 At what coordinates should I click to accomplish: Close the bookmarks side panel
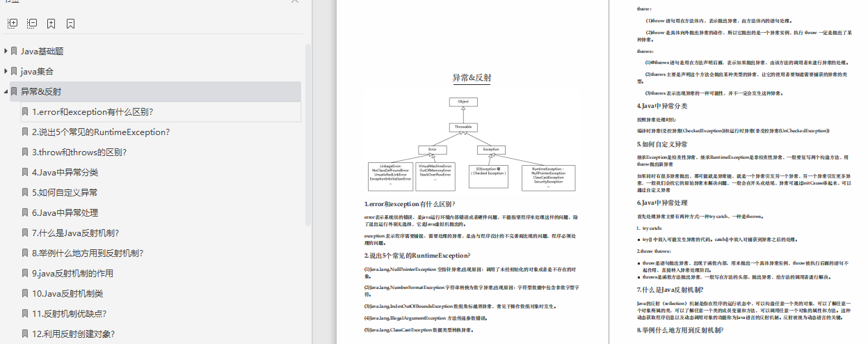click(295, 2)
